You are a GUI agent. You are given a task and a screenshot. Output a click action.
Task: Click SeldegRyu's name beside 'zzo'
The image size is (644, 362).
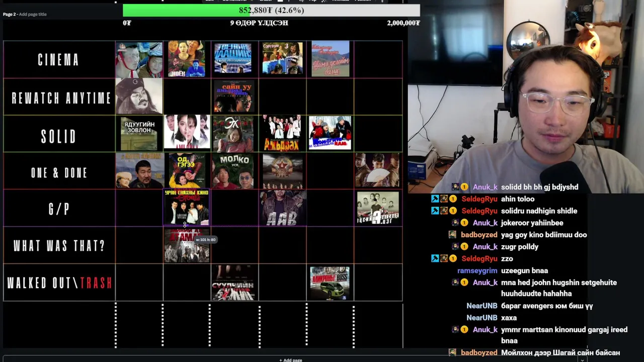click(479, 258)
